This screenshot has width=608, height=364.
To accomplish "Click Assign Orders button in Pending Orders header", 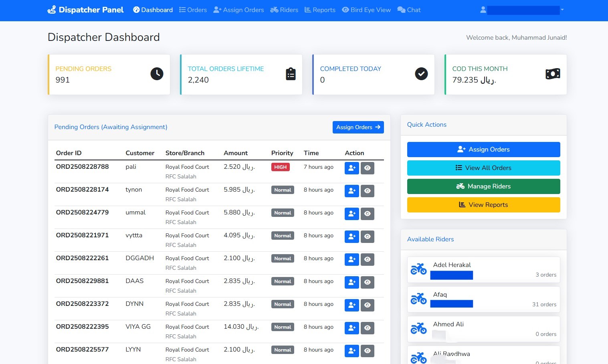I will pos(358,127).
